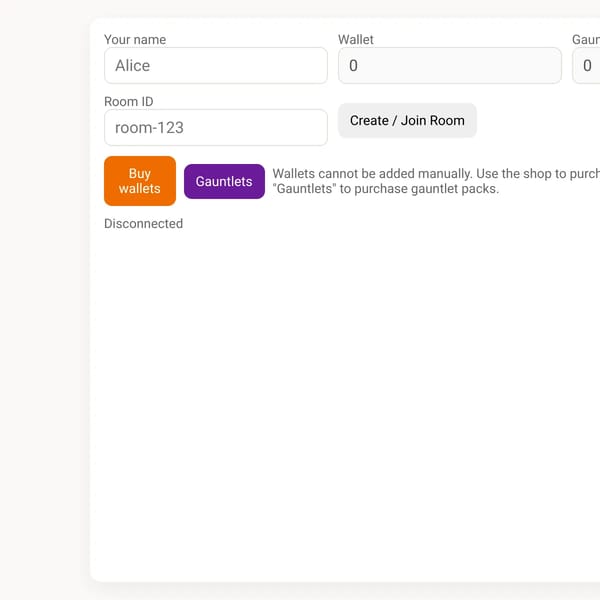This screenshot has height=600, width=600.
Task: Click the Your name input field
Action: point(216,65)
